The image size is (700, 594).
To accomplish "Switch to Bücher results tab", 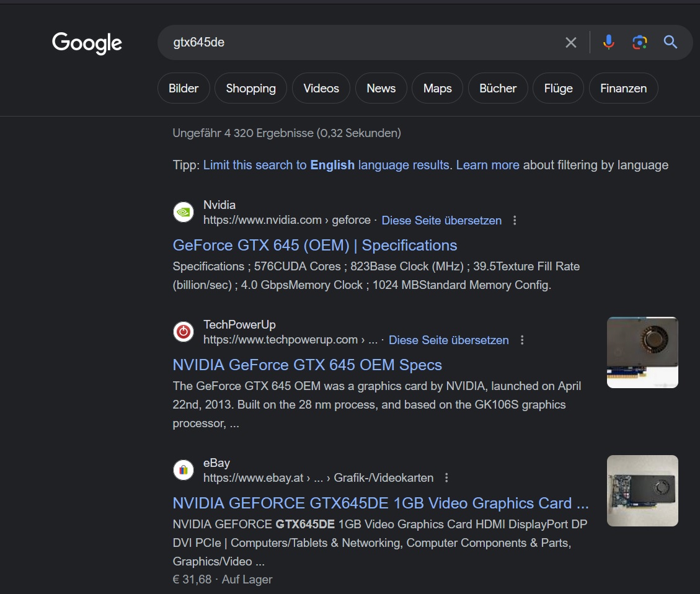I will [498, 89].
